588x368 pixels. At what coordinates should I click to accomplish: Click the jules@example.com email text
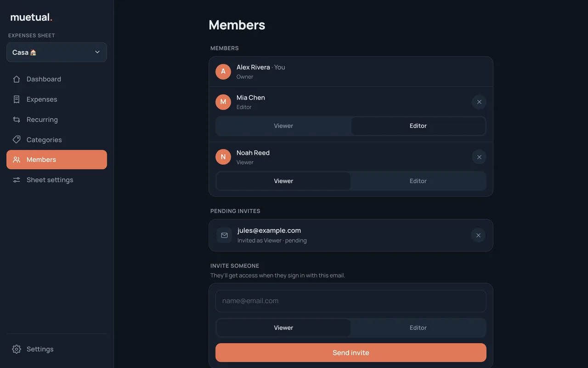[269, 230]
